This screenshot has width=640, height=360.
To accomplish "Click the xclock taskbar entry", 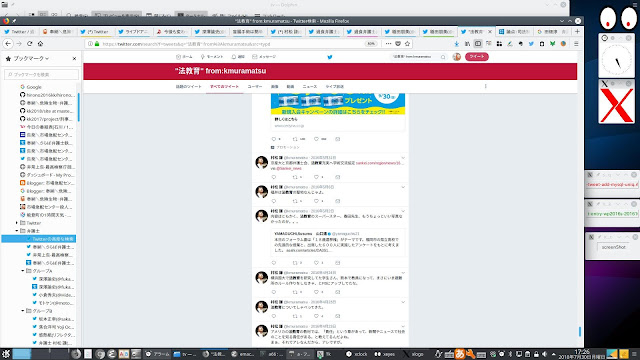I will 357,354.
